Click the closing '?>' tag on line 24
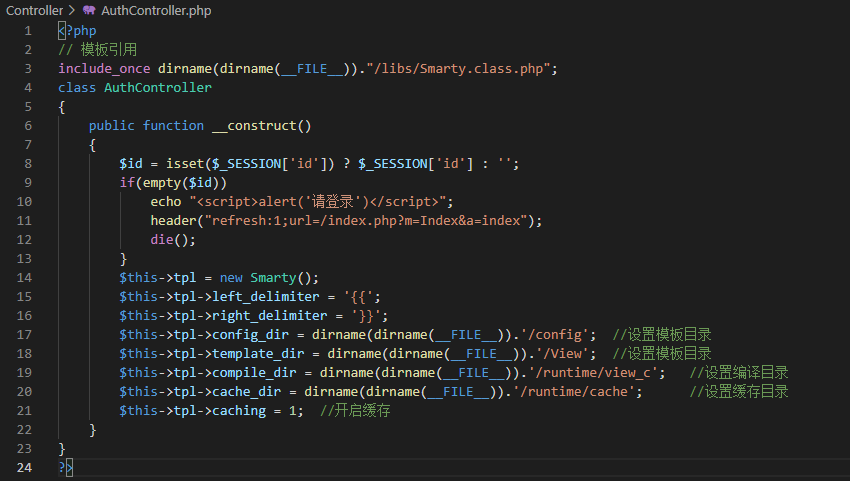This screenshot has width=850, height=481. pyautogui.click(x=66, y=467)
